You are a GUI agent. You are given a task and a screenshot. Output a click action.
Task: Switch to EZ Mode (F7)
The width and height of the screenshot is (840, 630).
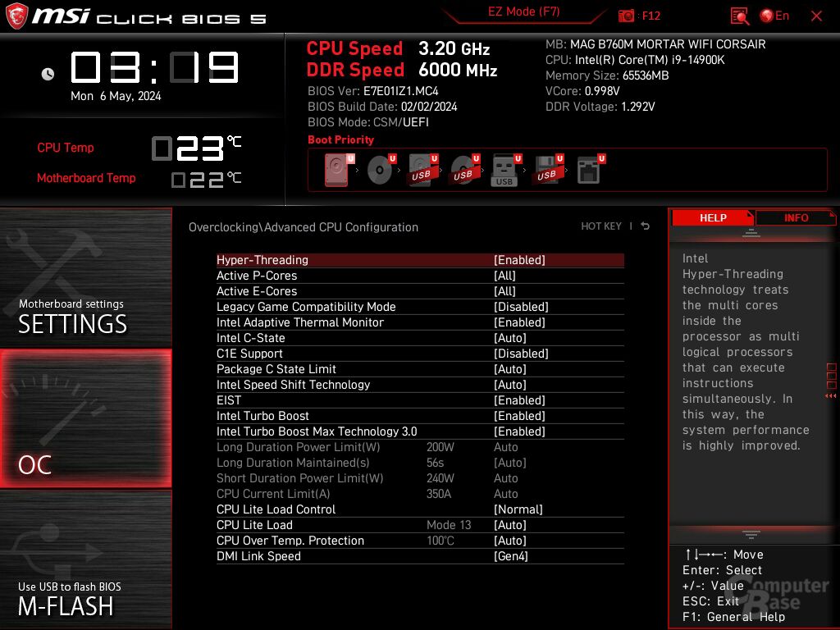click(x=523, y=11)
